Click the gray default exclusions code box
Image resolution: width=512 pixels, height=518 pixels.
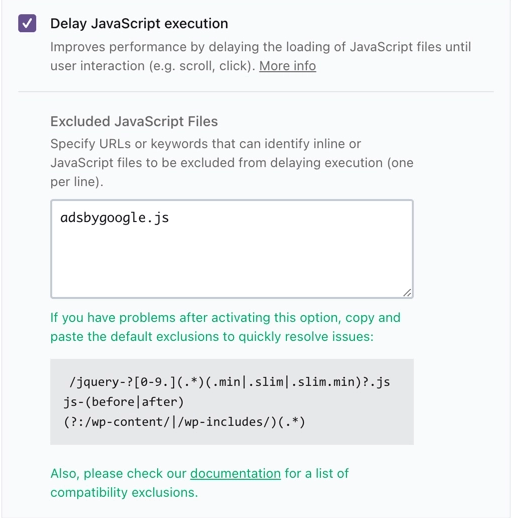[232, 402]
